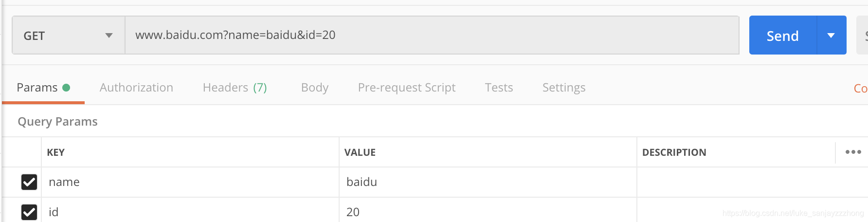Screen dimensions: 868x222
Task: Switch to the Body tab
Action: (315, 88)
